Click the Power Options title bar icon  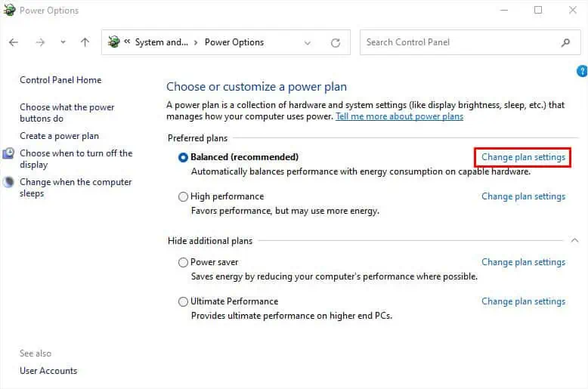pos(8,11)
